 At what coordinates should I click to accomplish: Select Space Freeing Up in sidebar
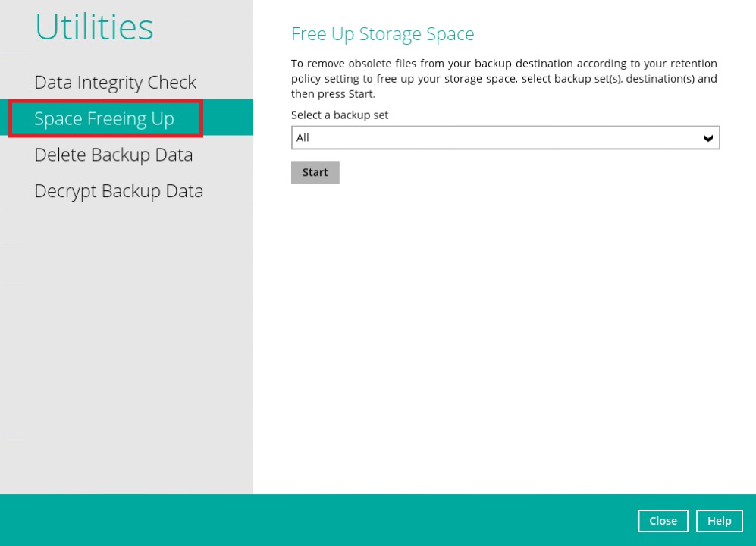click(x=104, y=118)
